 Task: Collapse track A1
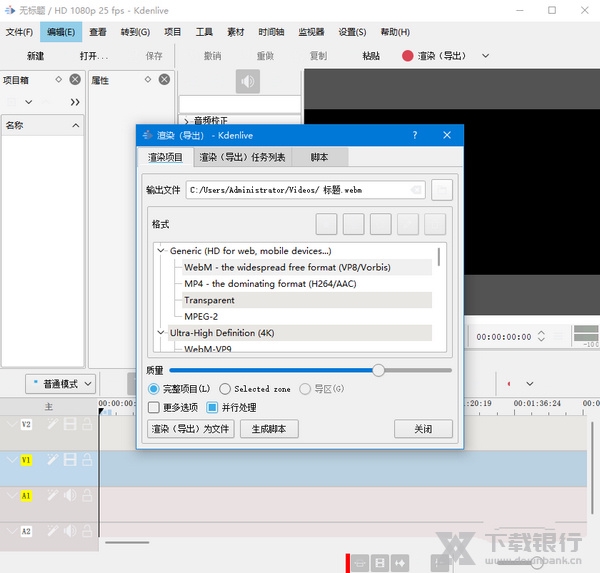(12, 495)
